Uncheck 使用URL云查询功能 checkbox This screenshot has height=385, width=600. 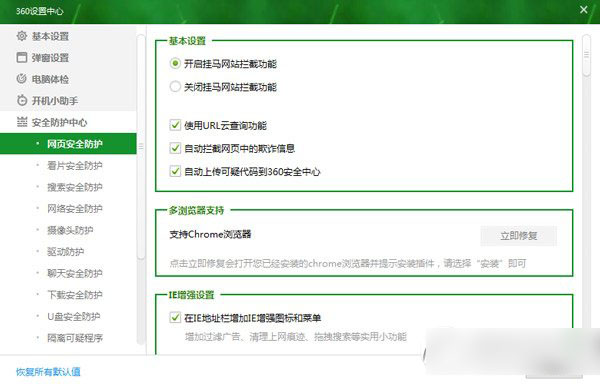pyautogui.click(x=175, y=125)
